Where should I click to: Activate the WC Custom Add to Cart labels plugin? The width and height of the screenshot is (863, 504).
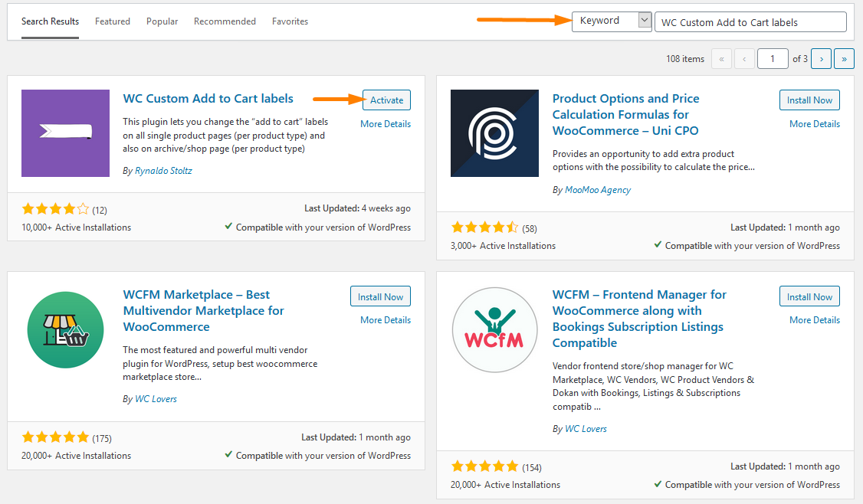coord(386,100)
